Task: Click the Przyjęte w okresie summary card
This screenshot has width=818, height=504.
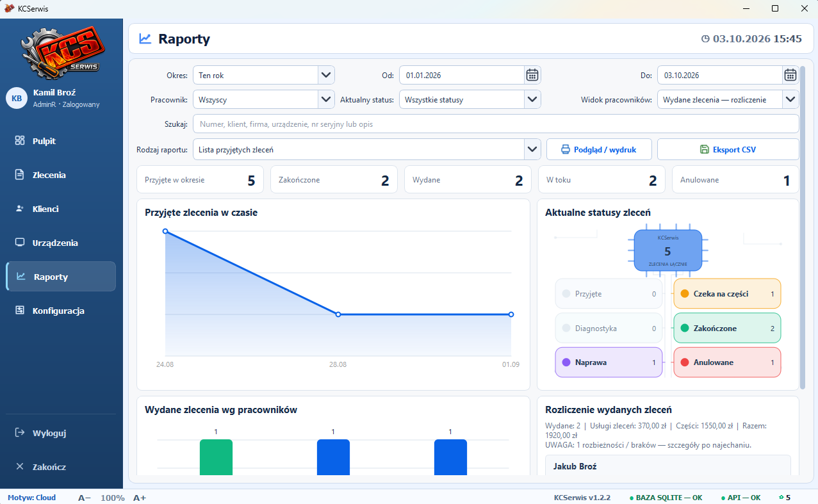Action: [x=200, y=180]
